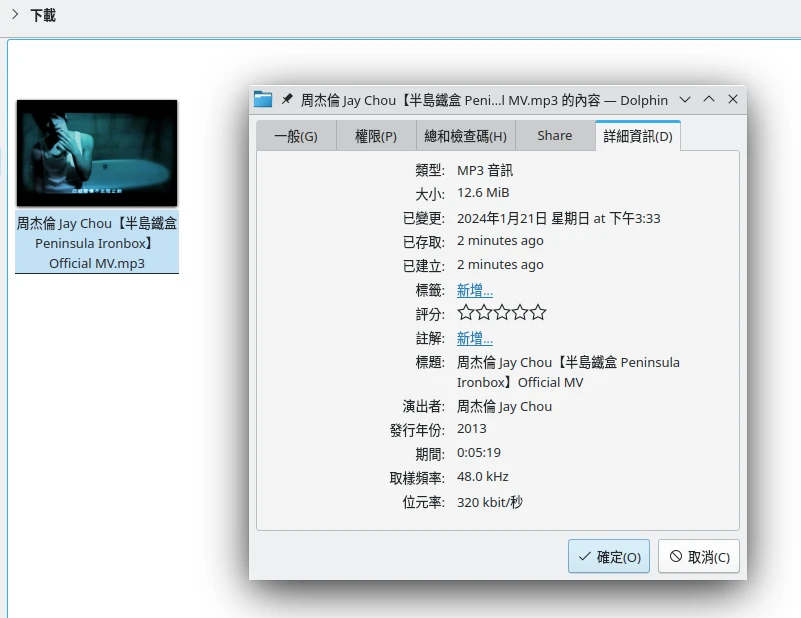Maximize the properties dialog with the up chevron
Image resolution: width=801 pixels, height=618 pixels.
[x=709, y=100]
